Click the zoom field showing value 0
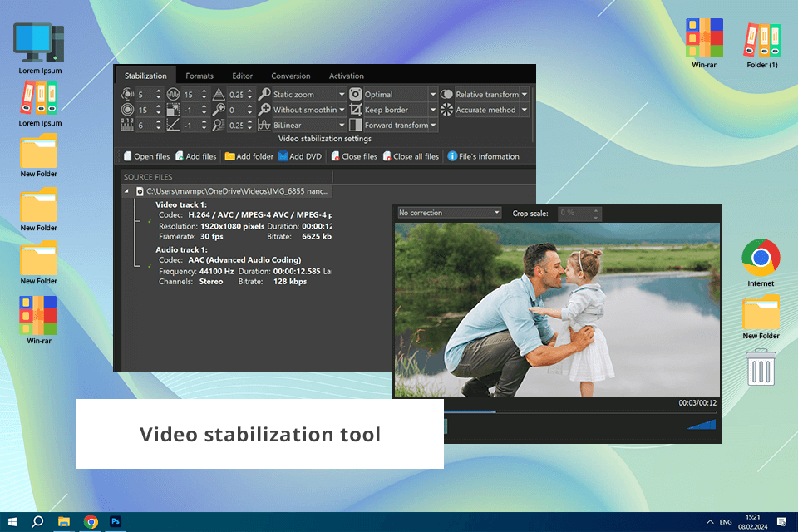 tap(239, 110)
